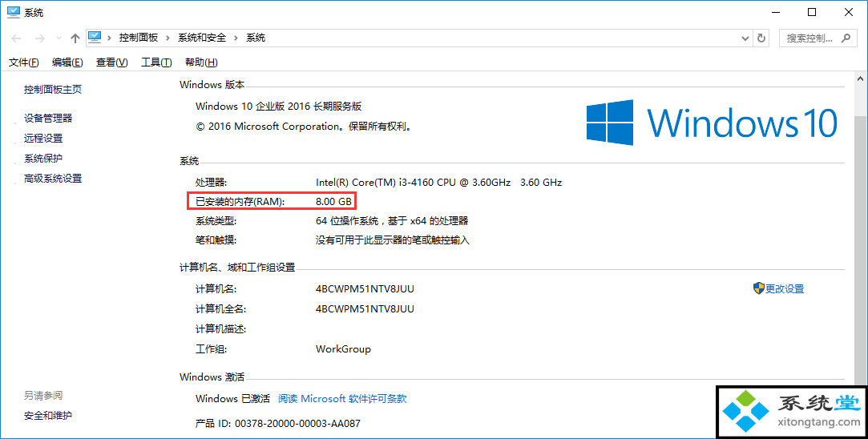Click the 系统 breadcrumb segment

point(256,38)
